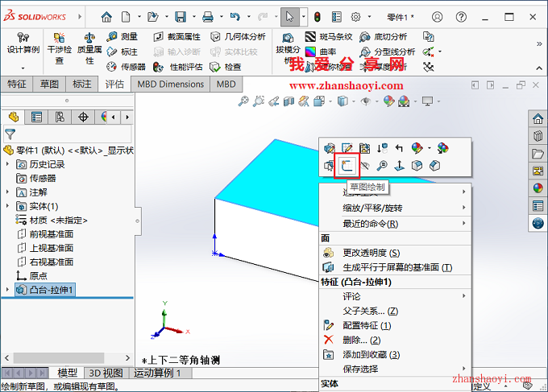
Task: Open the New document dropdown arrow
Action: 139,16
